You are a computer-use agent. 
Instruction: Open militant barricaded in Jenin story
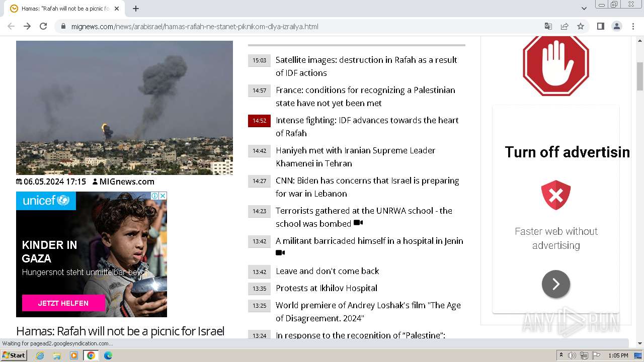[x=369, y=241]
